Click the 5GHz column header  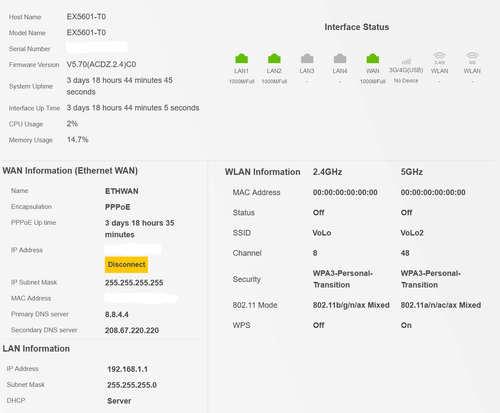tap(412, 172)
